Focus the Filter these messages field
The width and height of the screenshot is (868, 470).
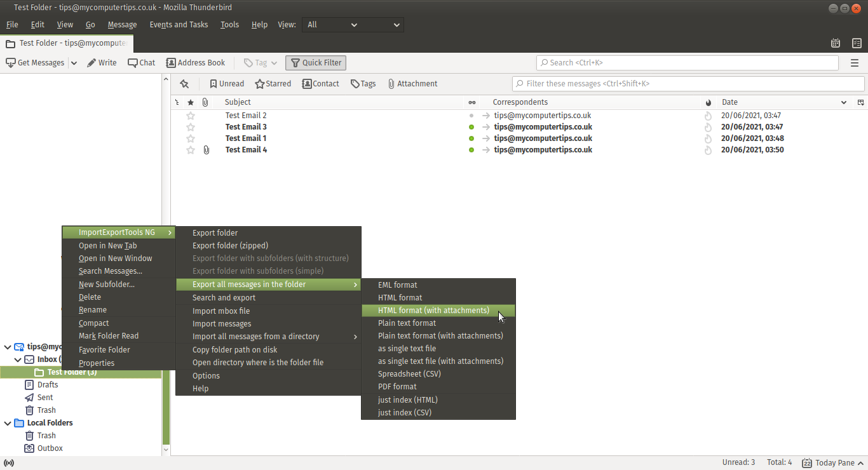coord(688,84)
